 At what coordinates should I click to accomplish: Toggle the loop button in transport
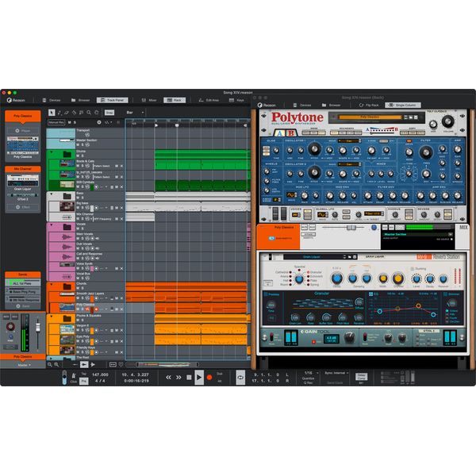tap(240, 378)
